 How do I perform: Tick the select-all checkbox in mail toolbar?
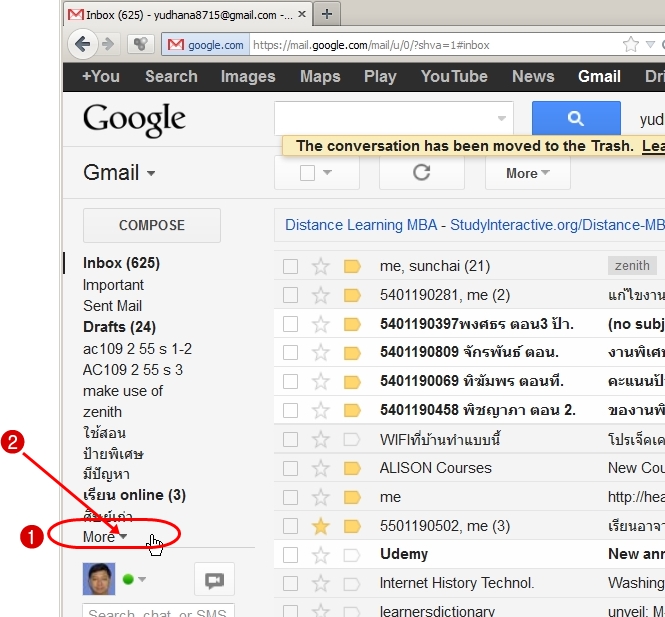pos(307,173)
